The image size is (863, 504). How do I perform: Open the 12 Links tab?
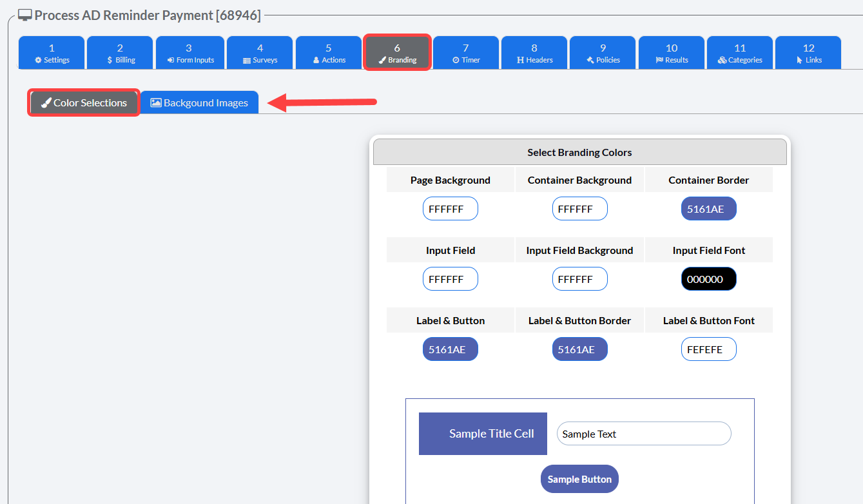[808, 53]
